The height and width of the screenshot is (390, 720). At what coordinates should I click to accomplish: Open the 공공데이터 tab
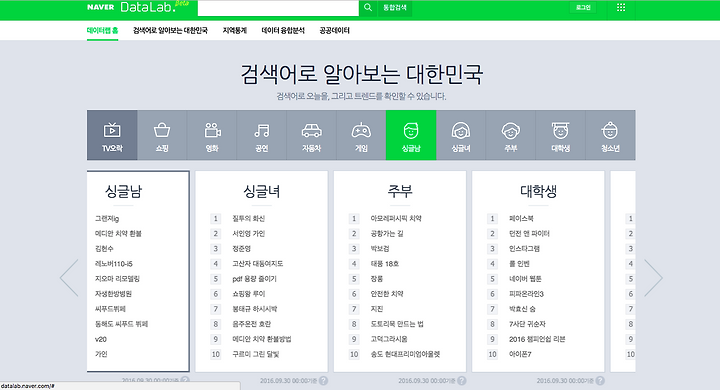334,31
